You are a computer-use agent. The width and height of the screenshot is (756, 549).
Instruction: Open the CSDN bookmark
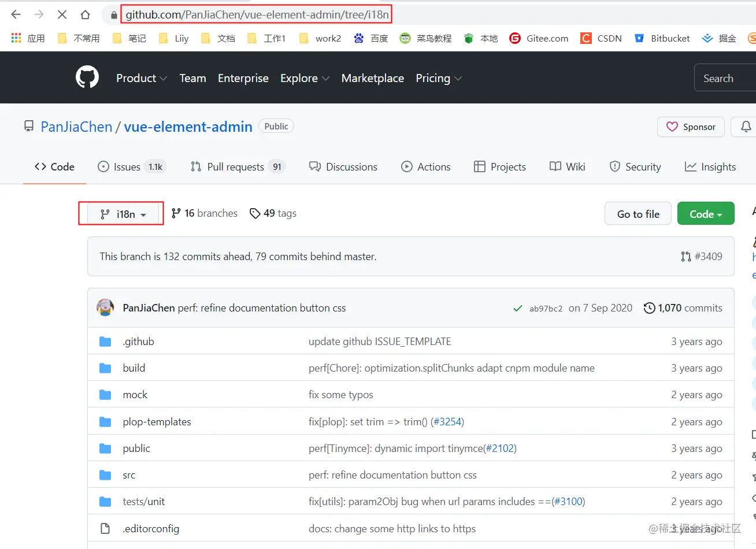coord(601,38)
